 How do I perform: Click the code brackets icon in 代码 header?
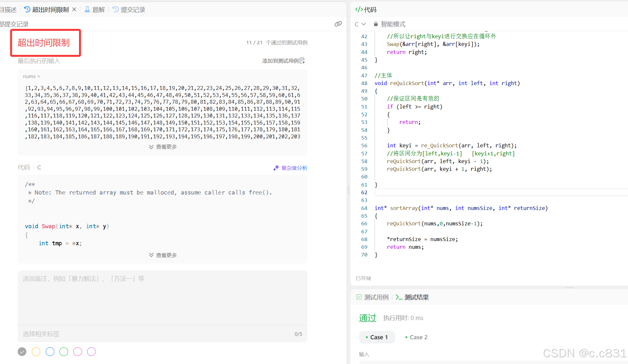coord(359,9)
